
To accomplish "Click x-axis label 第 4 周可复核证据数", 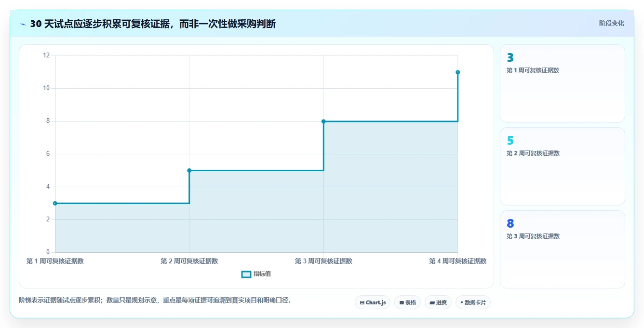I will pos(457,261).
